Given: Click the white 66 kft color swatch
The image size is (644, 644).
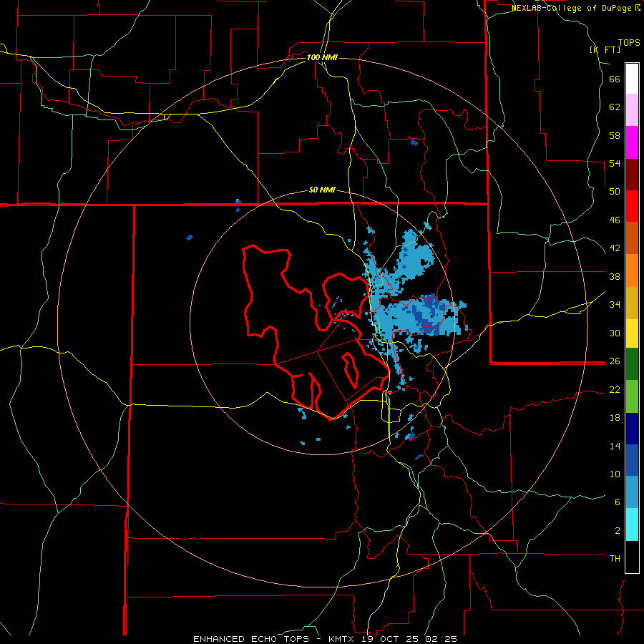Looking at the screenshot, I should pyautogui.click(x=632, y=79).
